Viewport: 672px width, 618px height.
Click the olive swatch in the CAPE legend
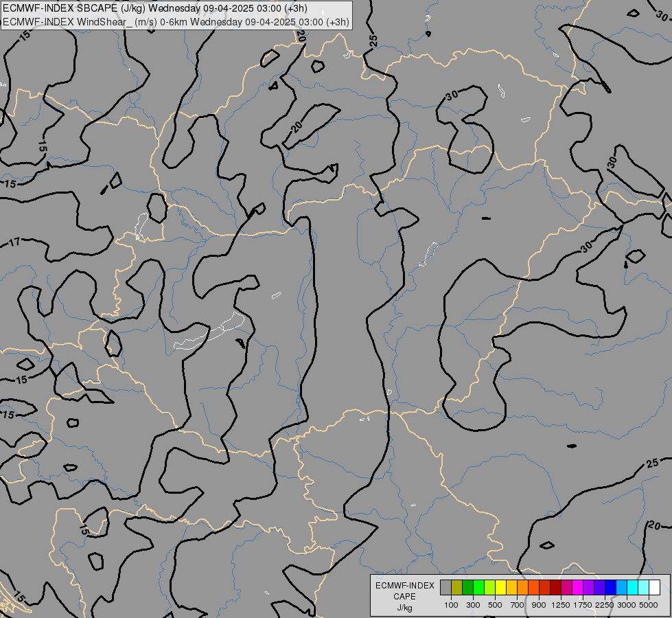(x=457, y=587)
